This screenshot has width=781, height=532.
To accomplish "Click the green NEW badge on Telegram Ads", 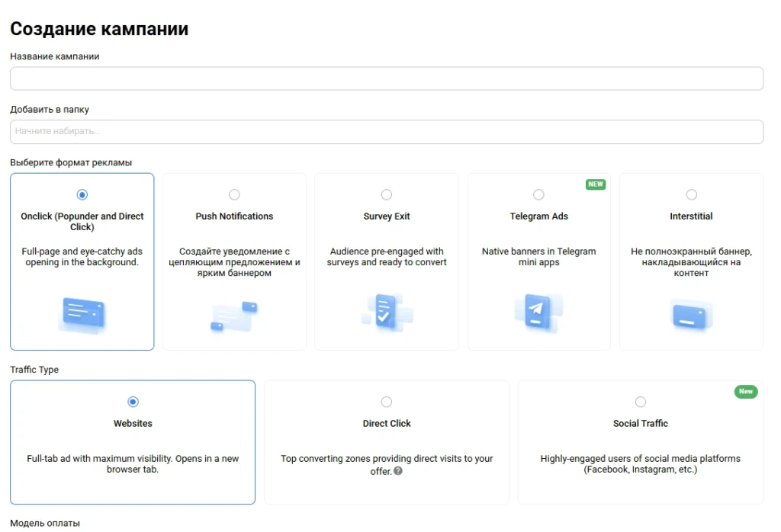I will tap(595, 184).
